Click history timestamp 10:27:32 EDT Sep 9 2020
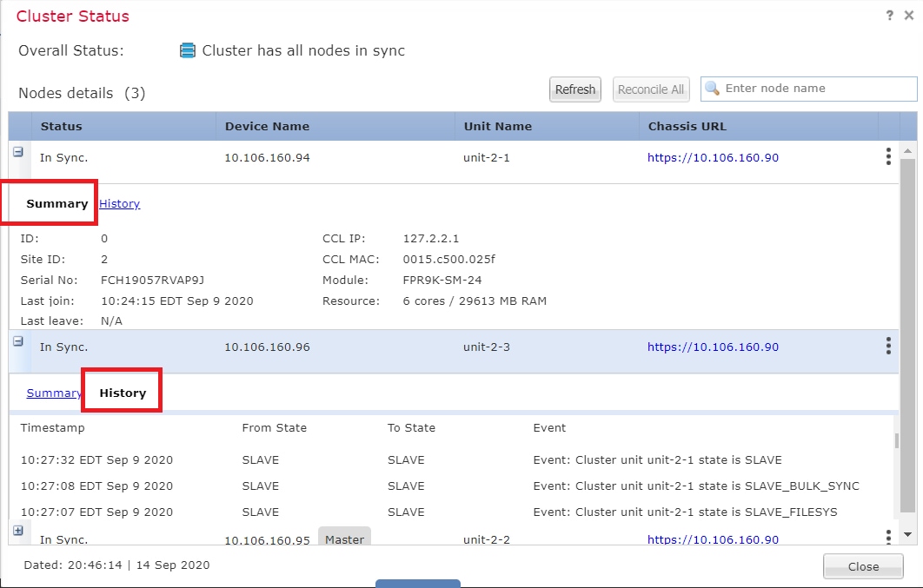 coord(96,459)
